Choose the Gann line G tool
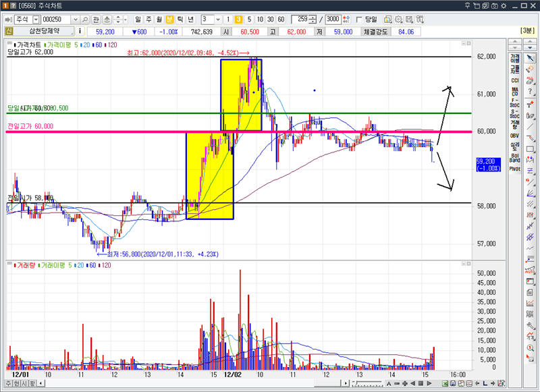The image size is (540, 392). [531, 181]
